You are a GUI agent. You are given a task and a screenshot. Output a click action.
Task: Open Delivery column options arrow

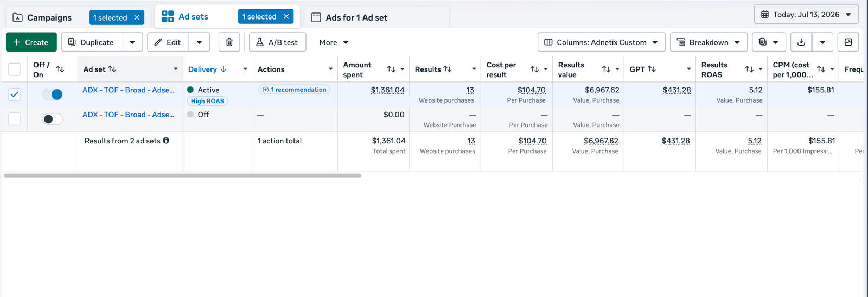pyautogui.click(x=245, y=69)
